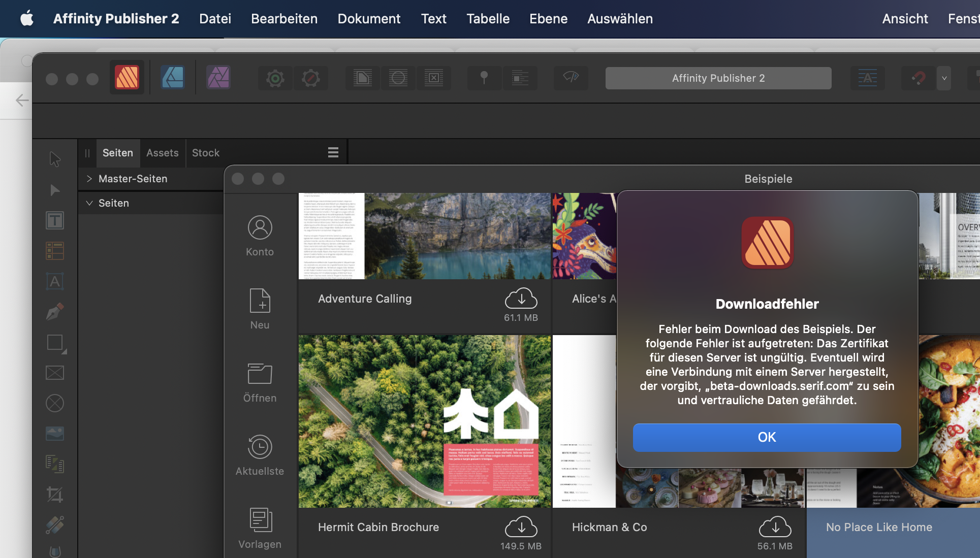
Task: Open the Auswählen menu
Action: pyautogui.click(x=620, y=19)
